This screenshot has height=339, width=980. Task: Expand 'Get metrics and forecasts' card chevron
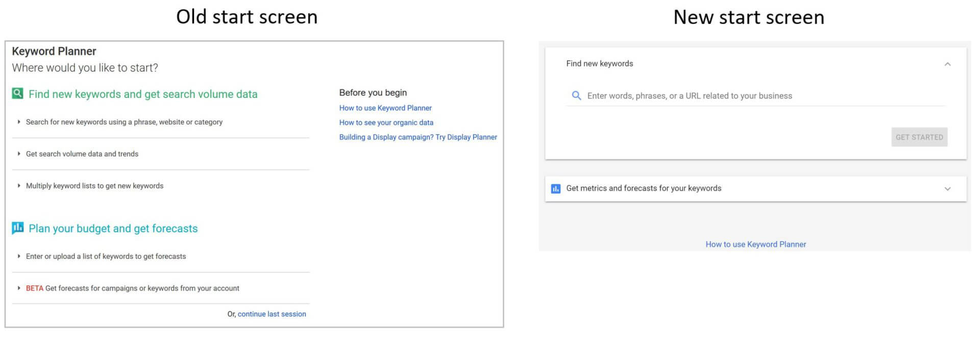point(947,189)
